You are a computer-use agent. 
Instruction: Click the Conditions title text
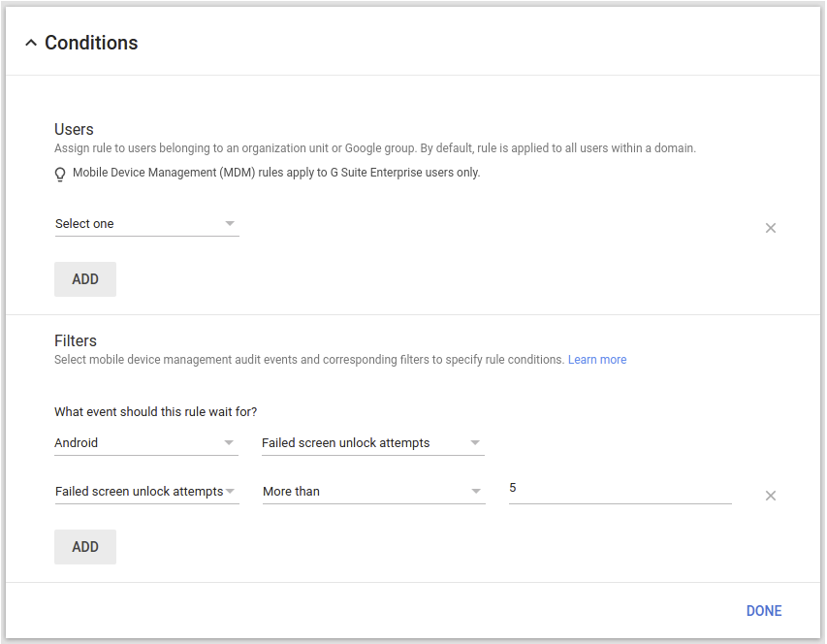(91, 43)
